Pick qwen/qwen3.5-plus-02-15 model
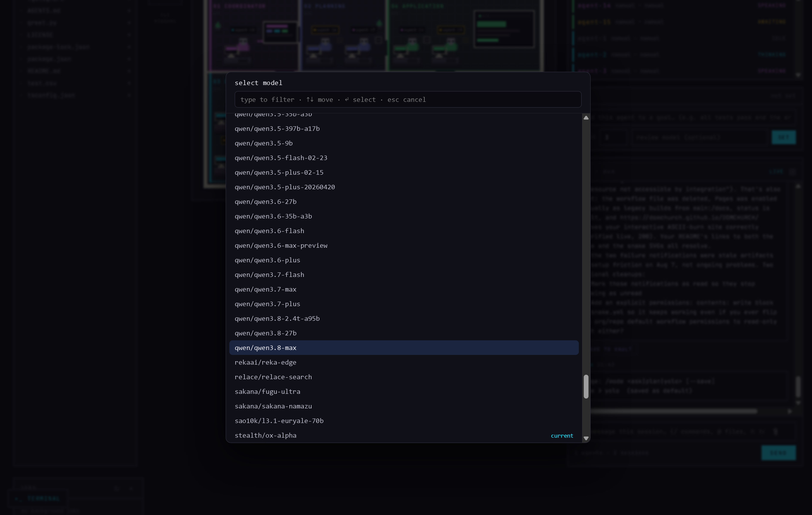Image resolution: width=812 pixels, height=515 pixels. (404, 173)
